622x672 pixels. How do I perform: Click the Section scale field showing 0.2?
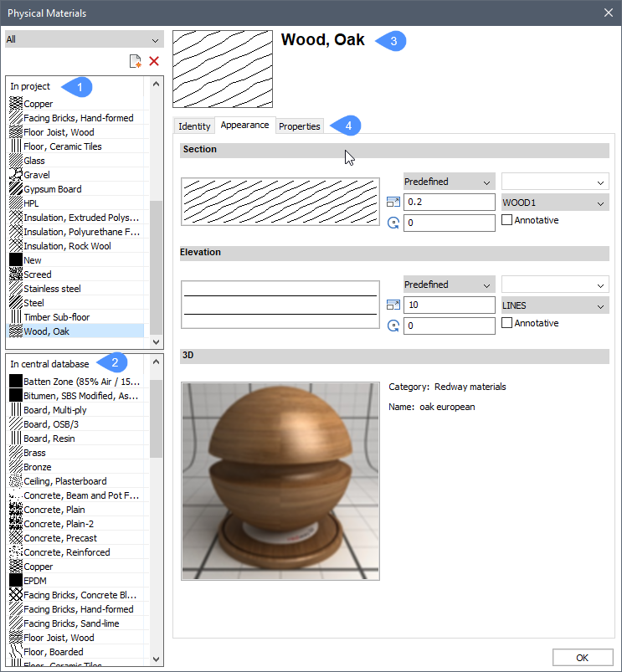(x=449, y=203)
